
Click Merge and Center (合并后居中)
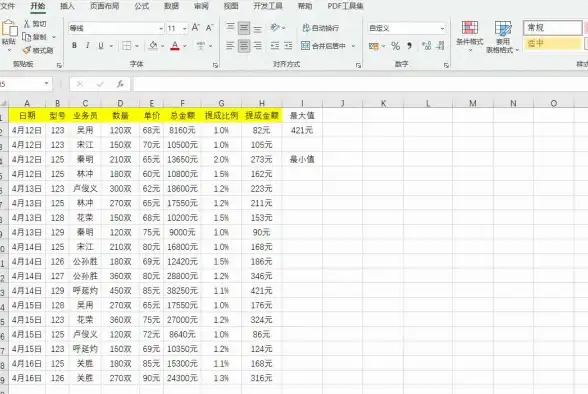324,46
